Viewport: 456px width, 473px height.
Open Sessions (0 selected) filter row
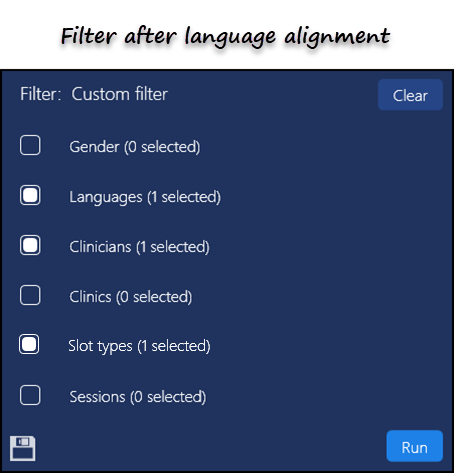(x=138, y=397)
